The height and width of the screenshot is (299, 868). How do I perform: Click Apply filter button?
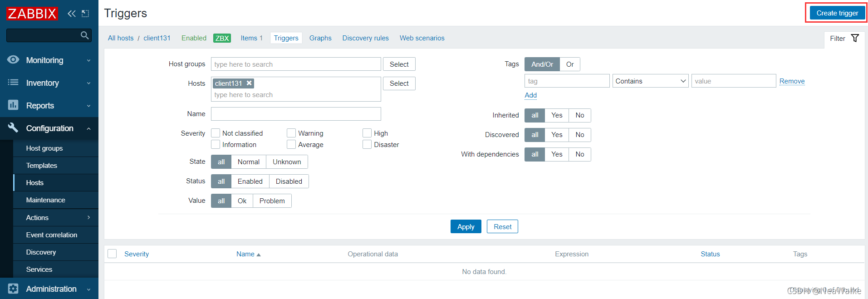click(x=466, y=226)
